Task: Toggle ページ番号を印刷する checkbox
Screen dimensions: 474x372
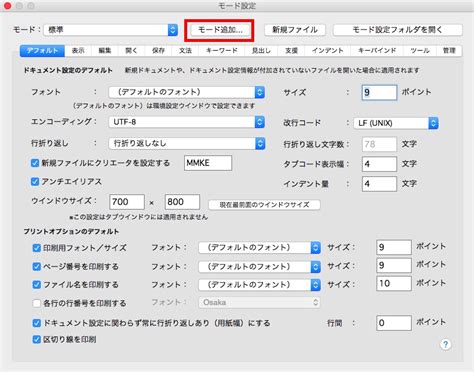Action: tap(37, 267)
